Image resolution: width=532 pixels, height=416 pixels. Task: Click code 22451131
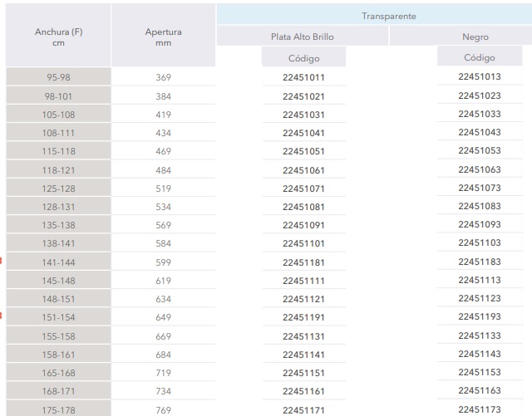tap(303, 336)
